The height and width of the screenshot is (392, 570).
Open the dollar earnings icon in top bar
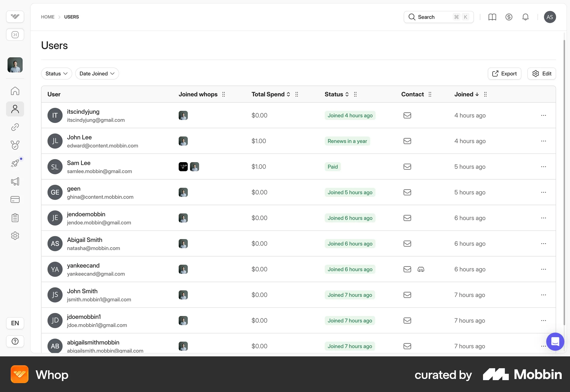[509, 17]
